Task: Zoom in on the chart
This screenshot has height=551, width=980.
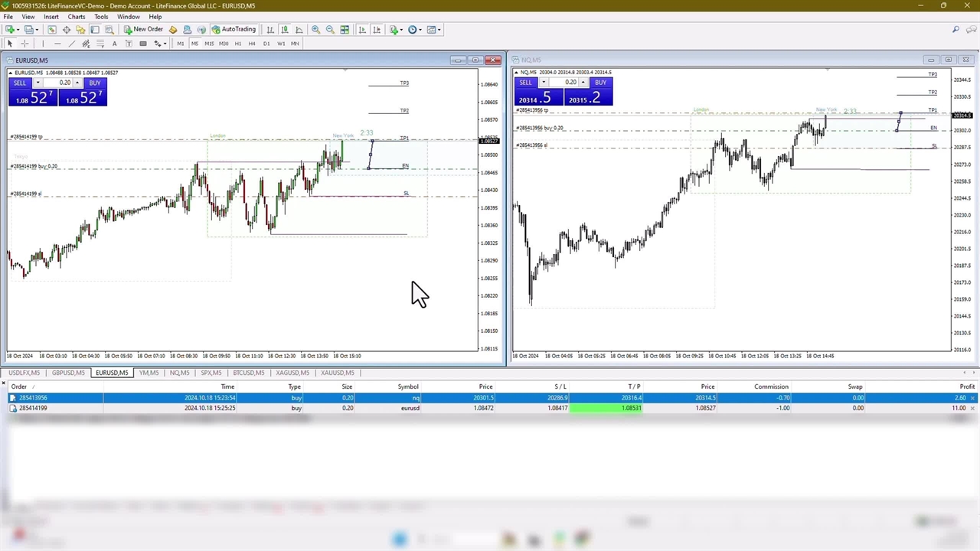Action: [315, 30]
